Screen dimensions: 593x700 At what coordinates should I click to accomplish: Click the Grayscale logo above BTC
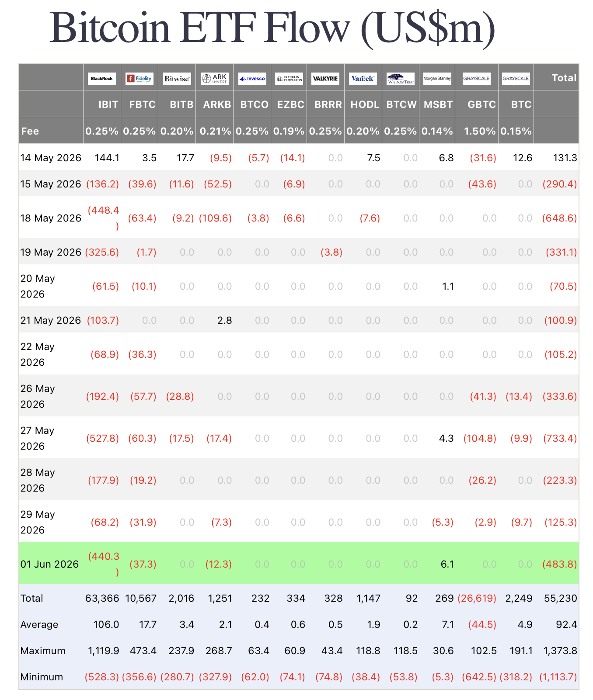pos(516,79)
